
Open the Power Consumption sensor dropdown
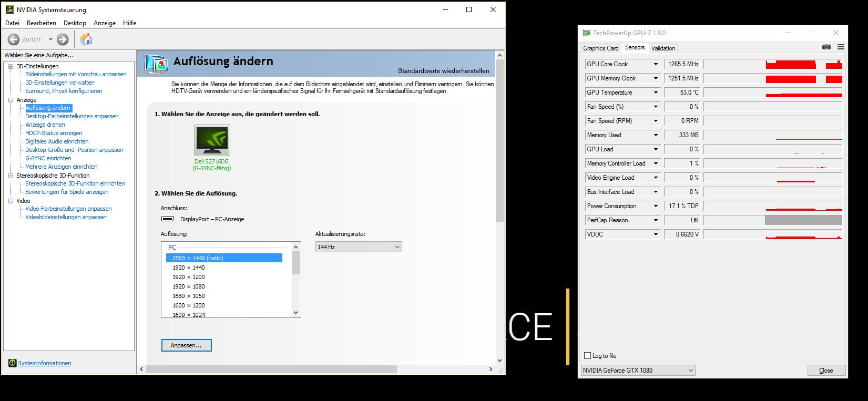click(x=656, y=206)
